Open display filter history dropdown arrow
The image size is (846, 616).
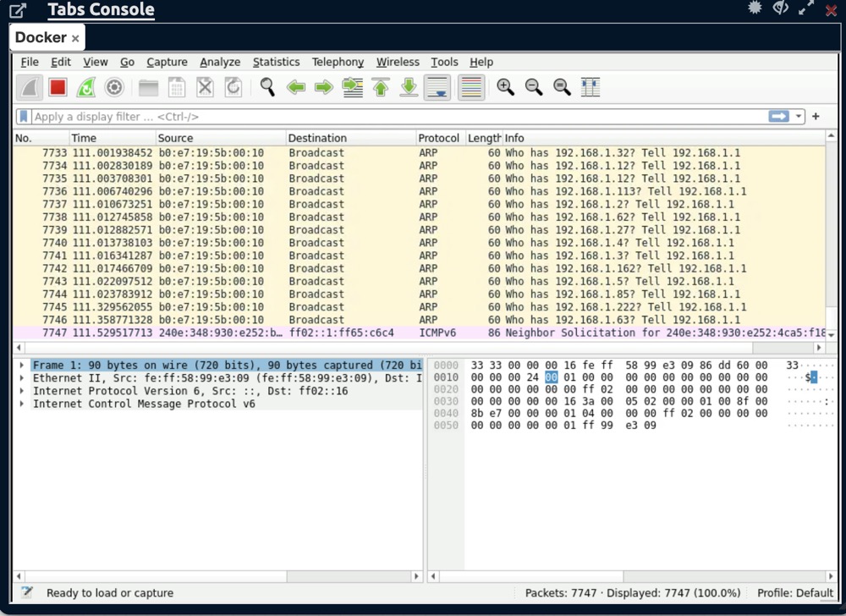[x=798, y=117]
